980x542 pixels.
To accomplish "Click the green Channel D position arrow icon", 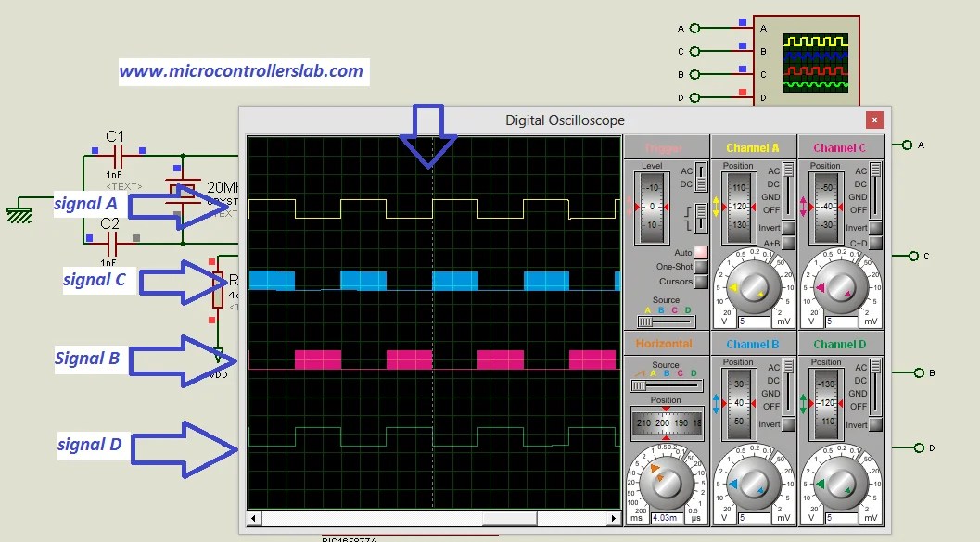I will pos(803,404).
